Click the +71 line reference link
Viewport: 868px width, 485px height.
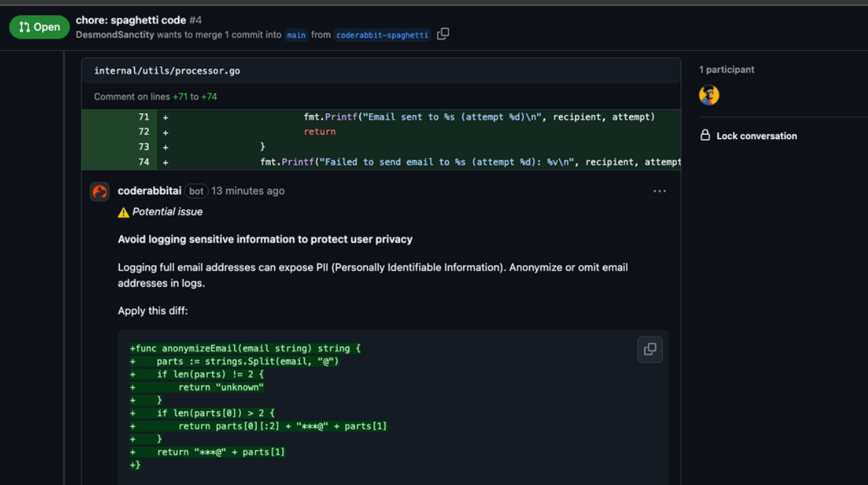click(x=180, y=96)
